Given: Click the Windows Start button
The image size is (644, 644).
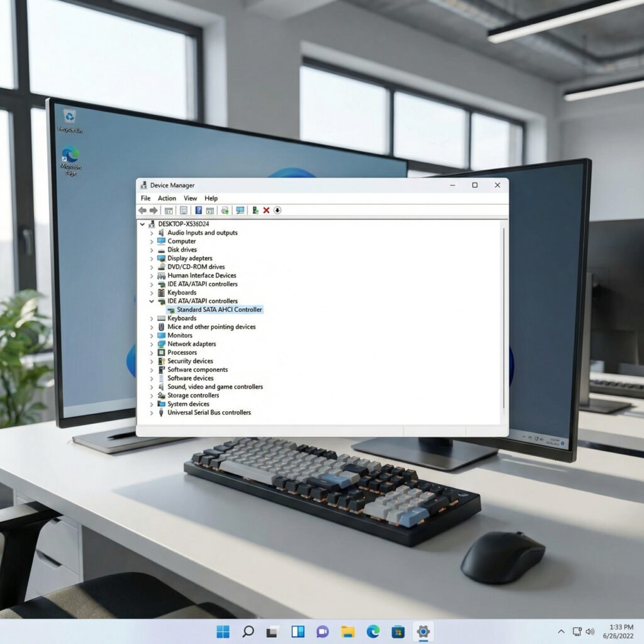Looking at the screenshot, I should tap(223, 631).
